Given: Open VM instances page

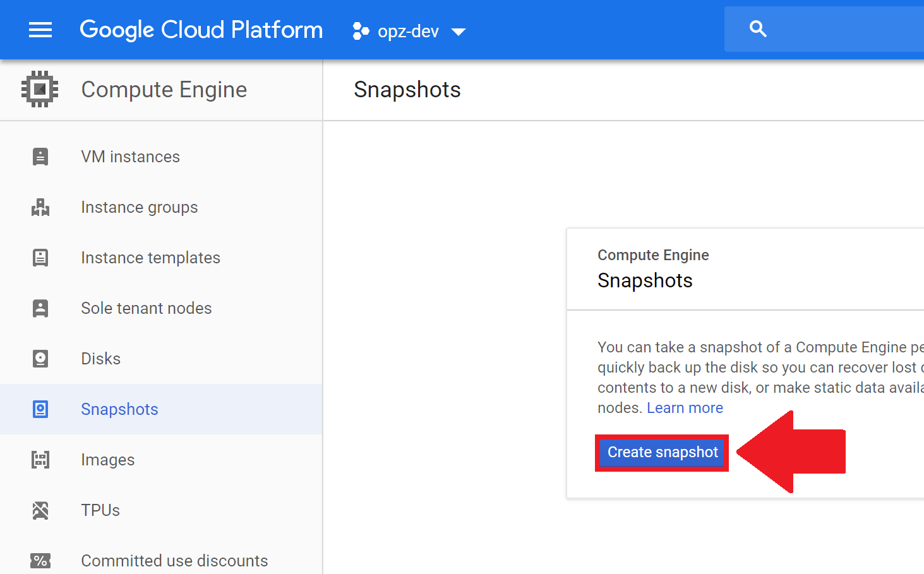Looking at the screenshot, I should point(130,157).
